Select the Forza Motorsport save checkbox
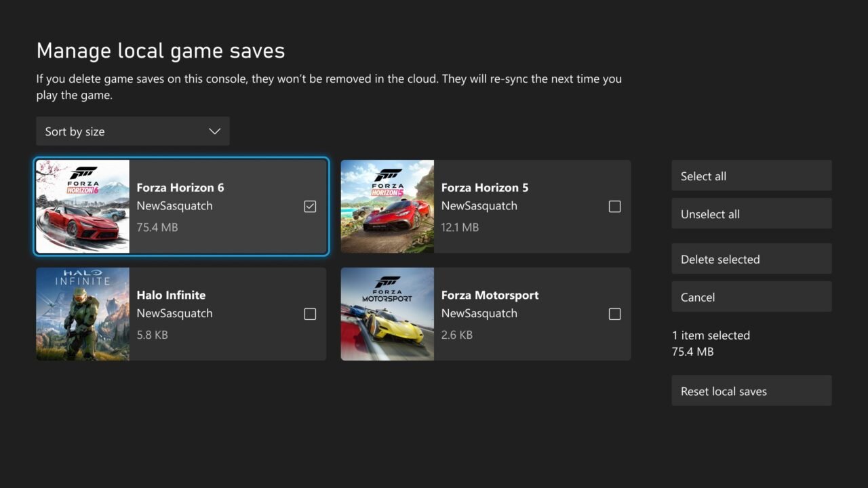Viewport: 868px width, 488px height. [x=614, y=314]
